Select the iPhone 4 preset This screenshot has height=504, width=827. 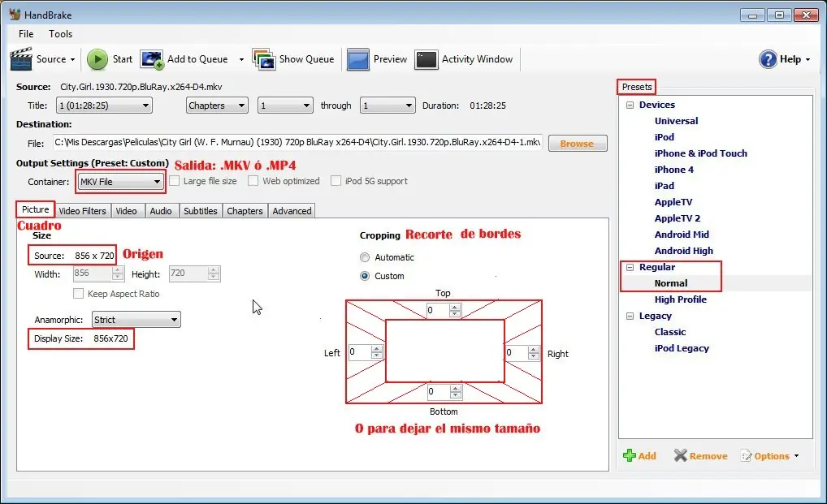pyautogui.click(x=674, y=170)
